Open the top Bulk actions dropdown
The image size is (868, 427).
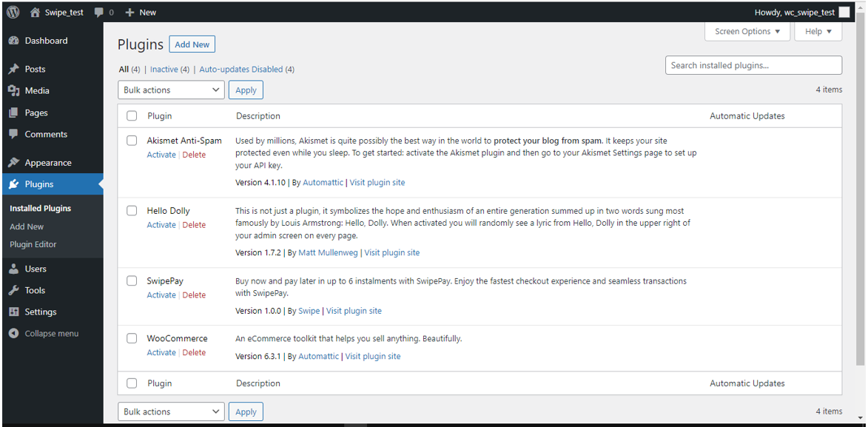tap(171, 90)
